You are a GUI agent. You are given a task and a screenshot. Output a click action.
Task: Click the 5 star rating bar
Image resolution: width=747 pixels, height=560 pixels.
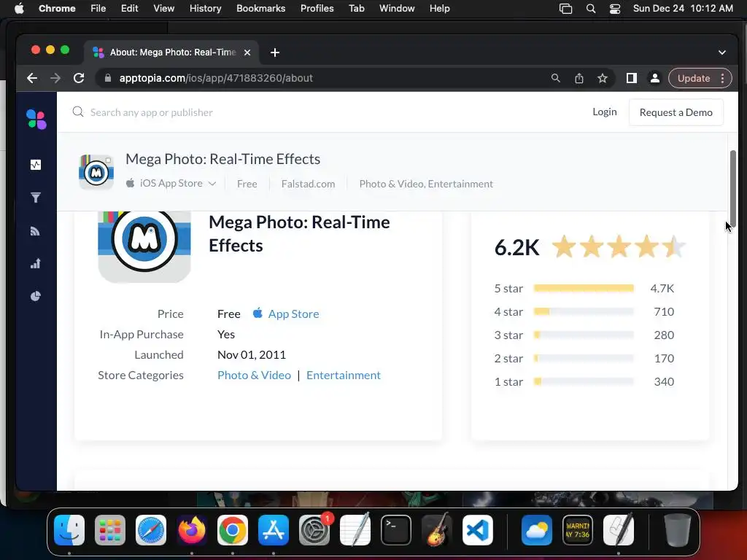[x=584, y=288]
